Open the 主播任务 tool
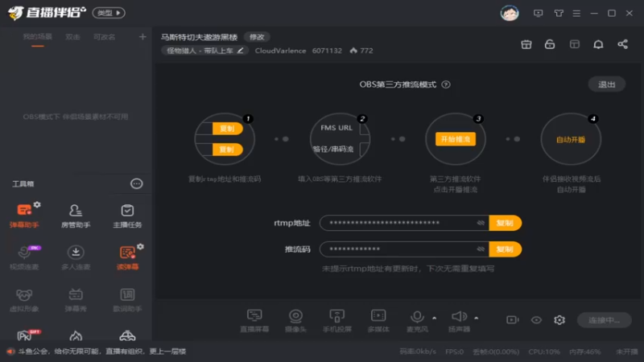The height and width of the screenshot is (362, 644). pyautogui.click(x=127, y=216)
